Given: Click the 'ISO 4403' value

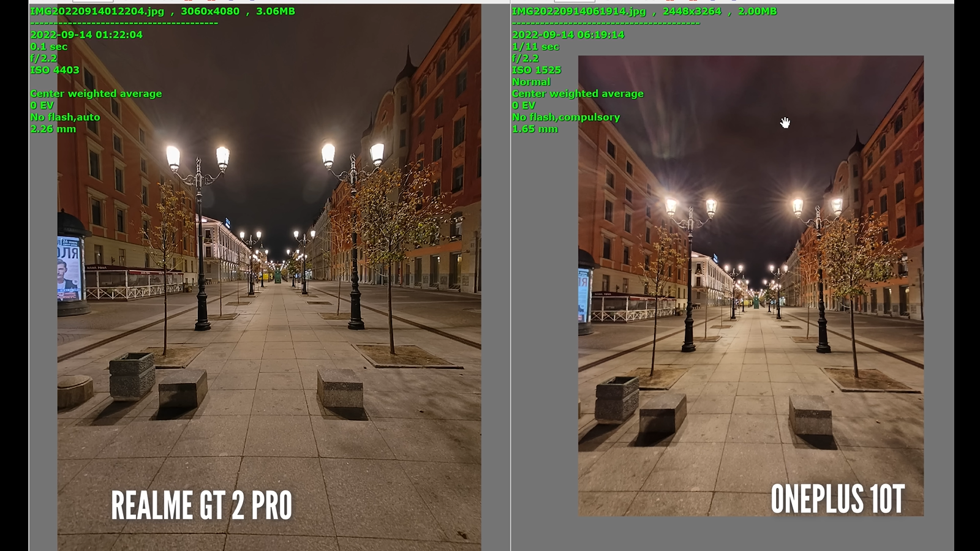Looking at the screenshot, I should (55, 70).
